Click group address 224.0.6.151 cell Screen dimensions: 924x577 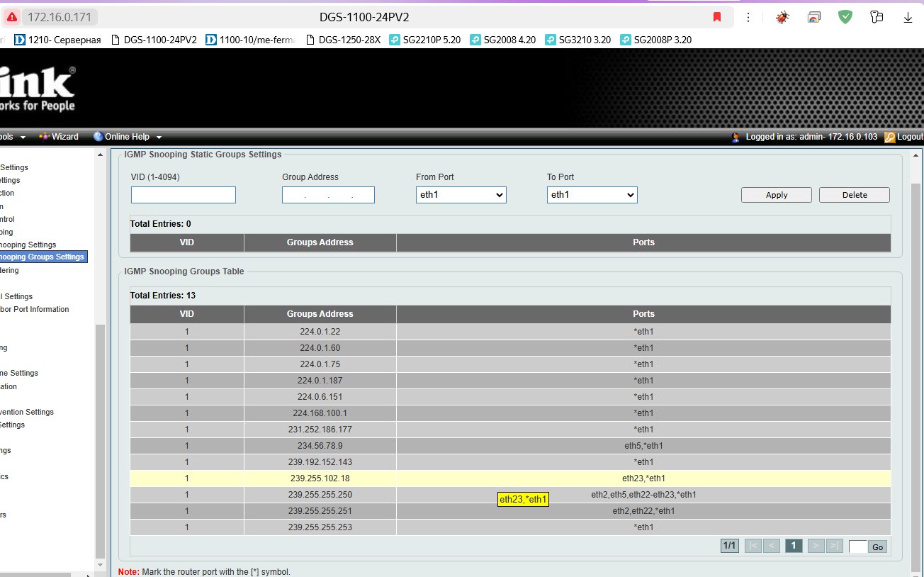click(320, 397)
